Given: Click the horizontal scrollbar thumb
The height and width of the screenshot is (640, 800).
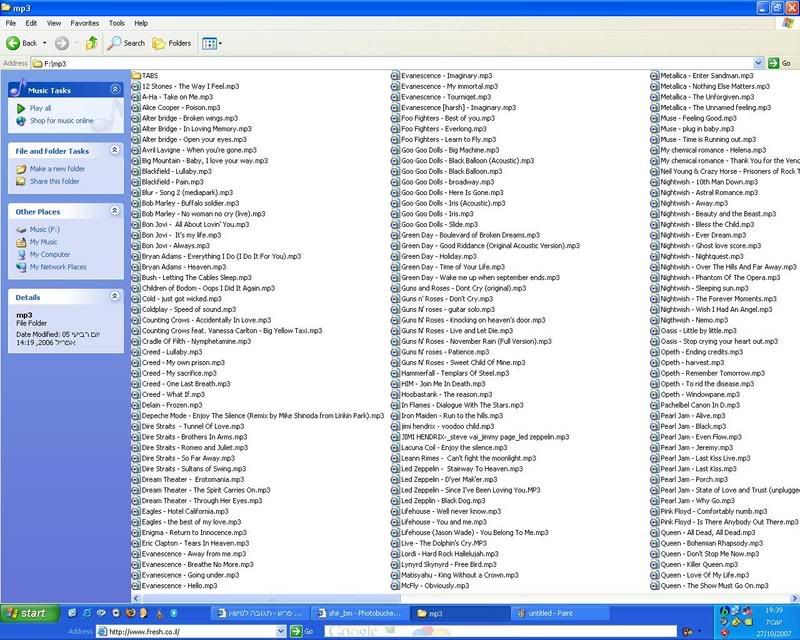Looking at the screenshot, I should [x=271, y=598].
